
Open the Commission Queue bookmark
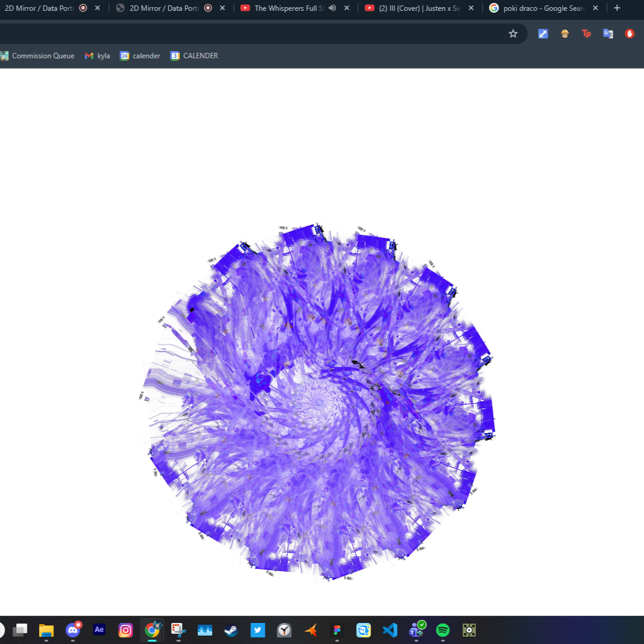click(x=38, y=55)
